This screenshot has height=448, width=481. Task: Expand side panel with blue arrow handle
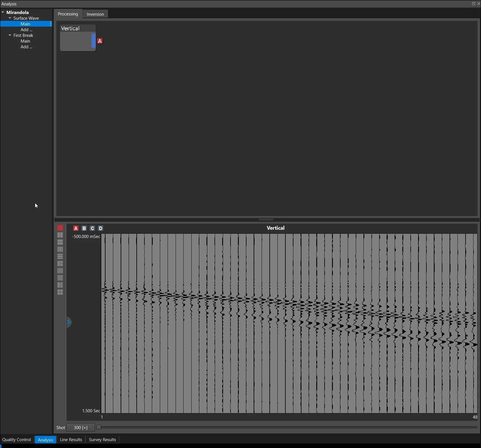tap(69, 322)
